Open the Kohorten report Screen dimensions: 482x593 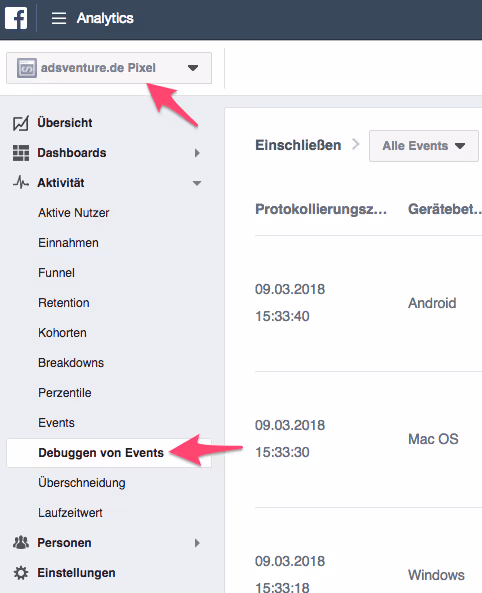click(62, 333)
